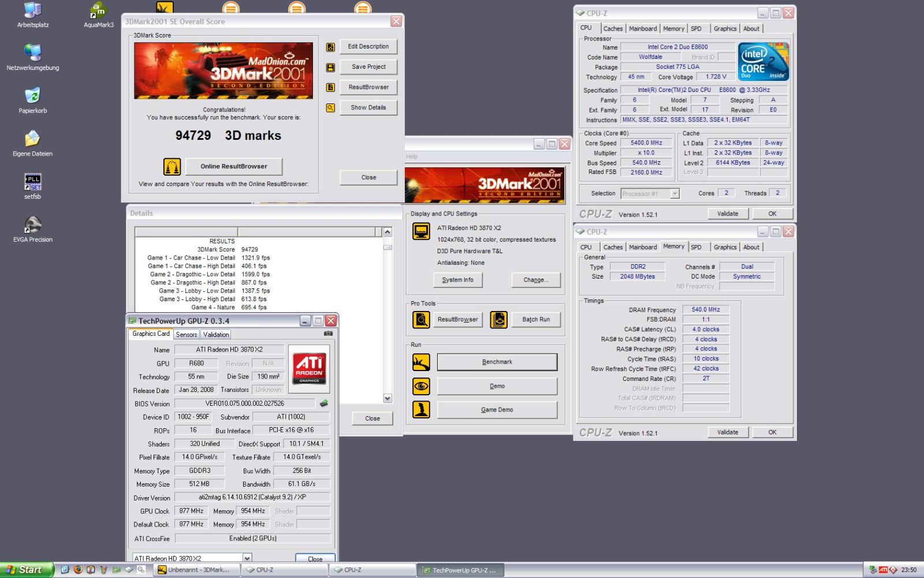
Task: Click the Demo button
Action: point(497,386)
